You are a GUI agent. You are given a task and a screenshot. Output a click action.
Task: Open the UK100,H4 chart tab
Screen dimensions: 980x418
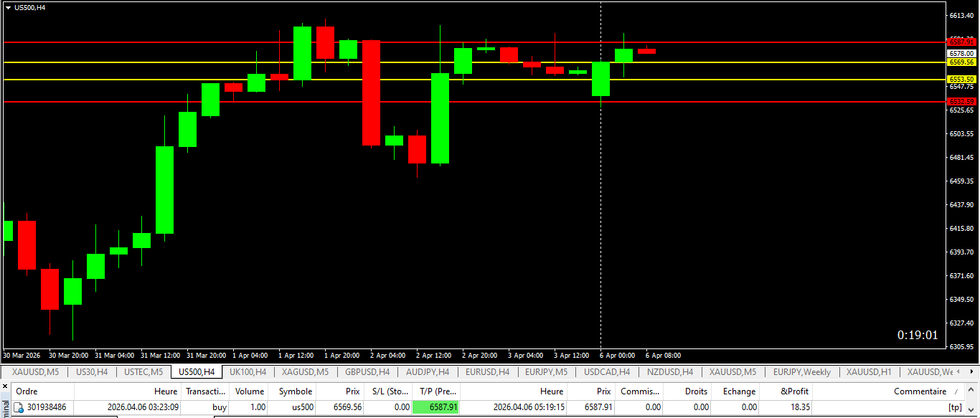click(248, 372)
